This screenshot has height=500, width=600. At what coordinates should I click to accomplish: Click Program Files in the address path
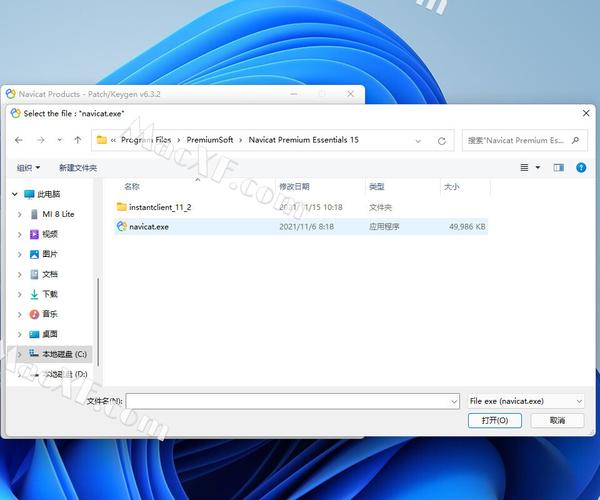146,140
